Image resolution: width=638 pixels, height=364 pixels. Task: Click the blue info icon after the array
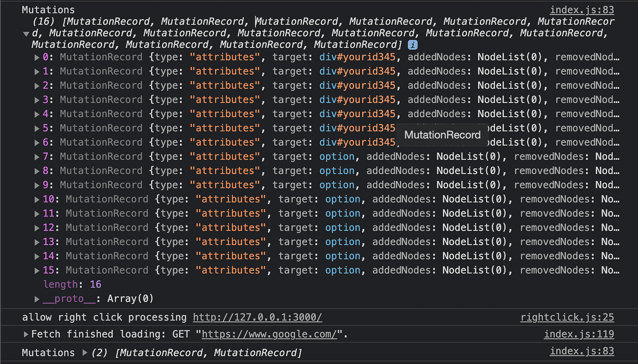pos(413,45)
